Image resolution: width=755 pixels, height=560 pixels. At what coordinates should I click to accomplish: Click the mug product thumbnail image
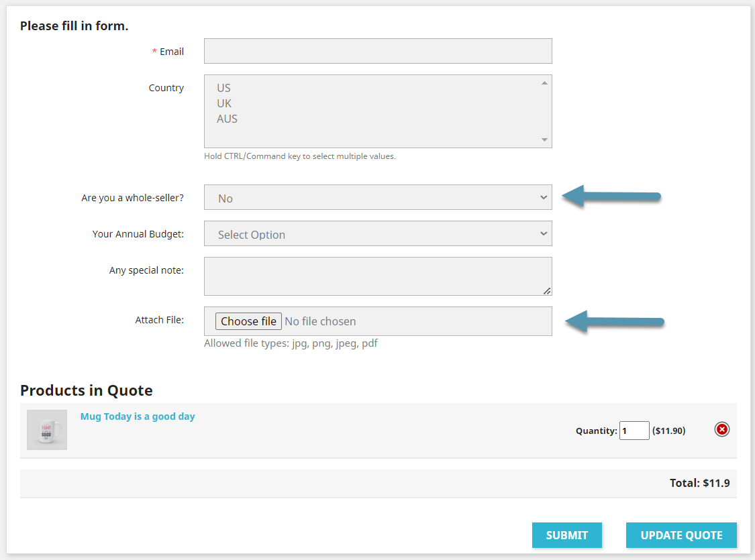point(46,429)
